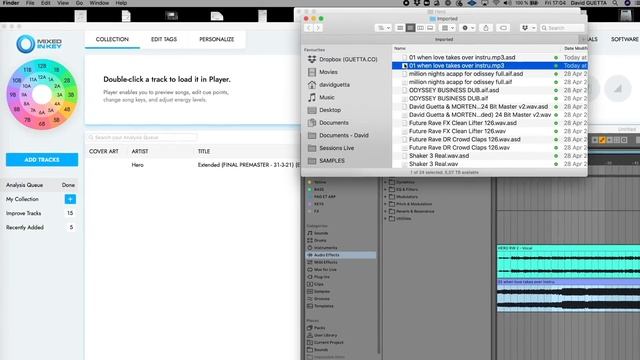
Task: Open the Finder path dropdown
Action: click(x=383, y=28)
